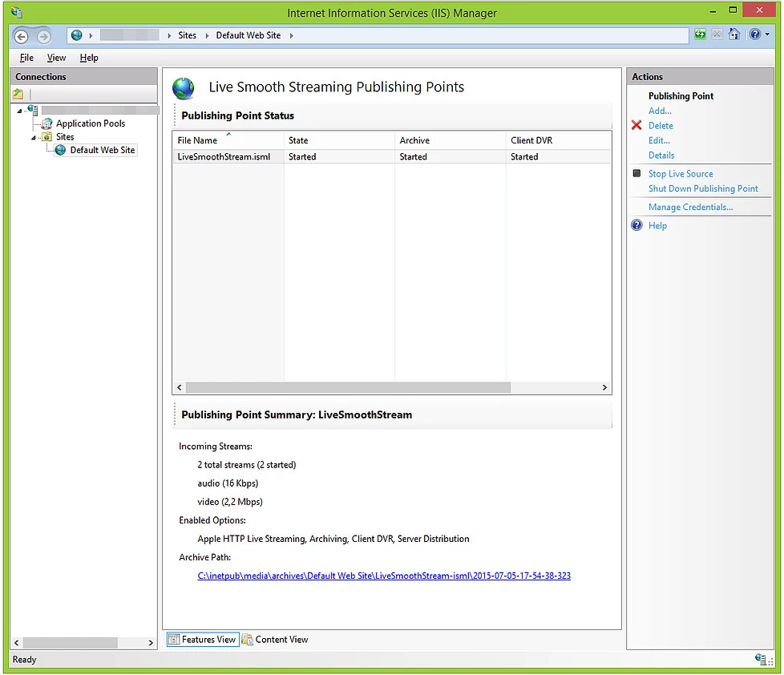This screenshot has height=675, width=784.
Task: Open the View menu
Action: tap(56, 58)
